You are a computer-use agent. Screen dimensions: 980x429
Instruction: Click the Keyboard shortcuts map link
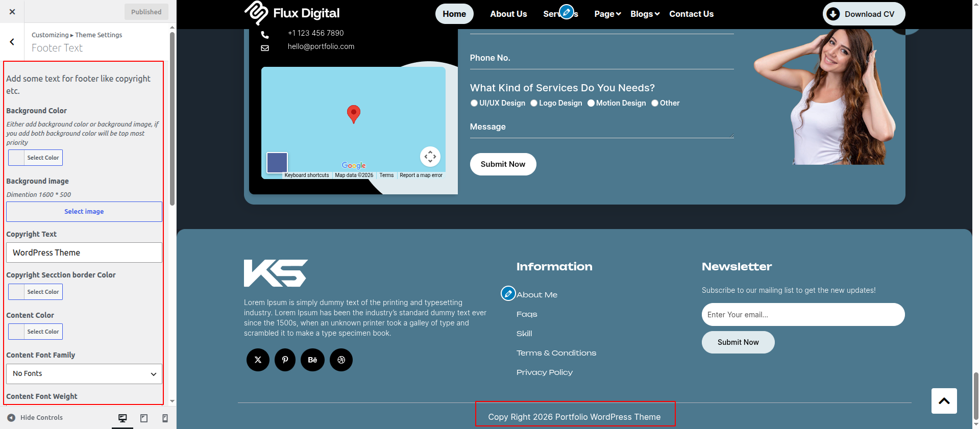307,175
